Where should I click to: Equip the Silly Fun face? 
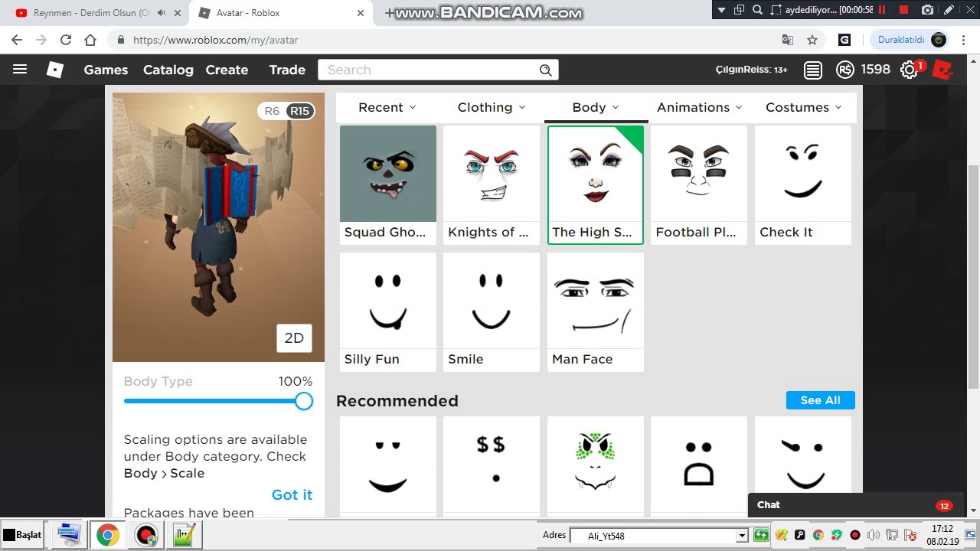pyautogui.click(x=388, y=311)
